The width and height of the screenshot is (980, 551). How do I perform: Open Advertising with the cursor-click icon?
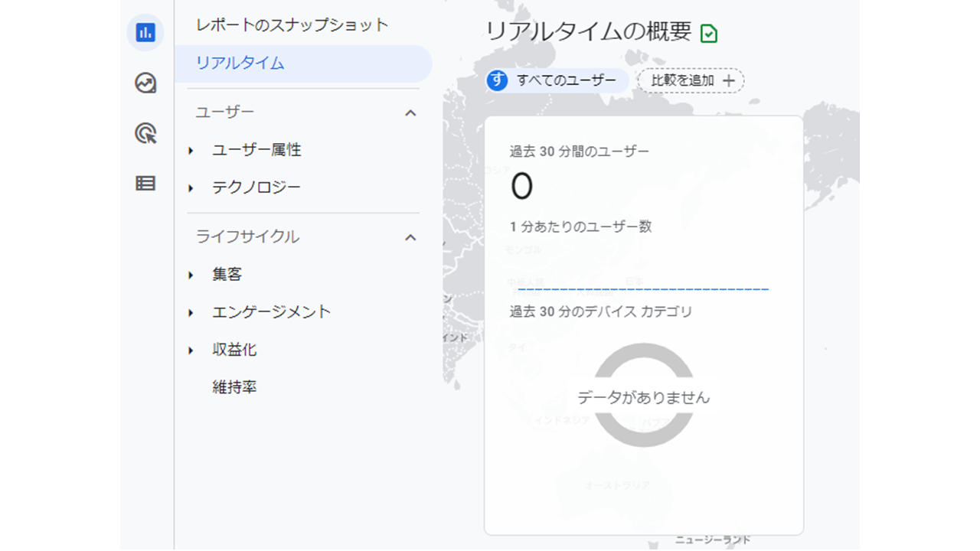click(x=145, y=133)
